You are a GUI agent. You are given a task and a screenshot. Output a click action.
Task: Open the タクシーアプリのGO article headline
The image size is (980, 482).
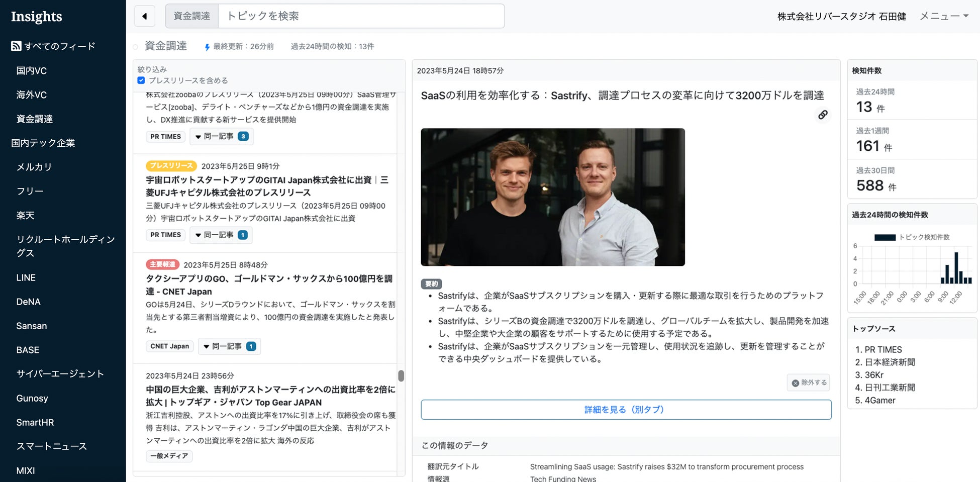[269, 285]
